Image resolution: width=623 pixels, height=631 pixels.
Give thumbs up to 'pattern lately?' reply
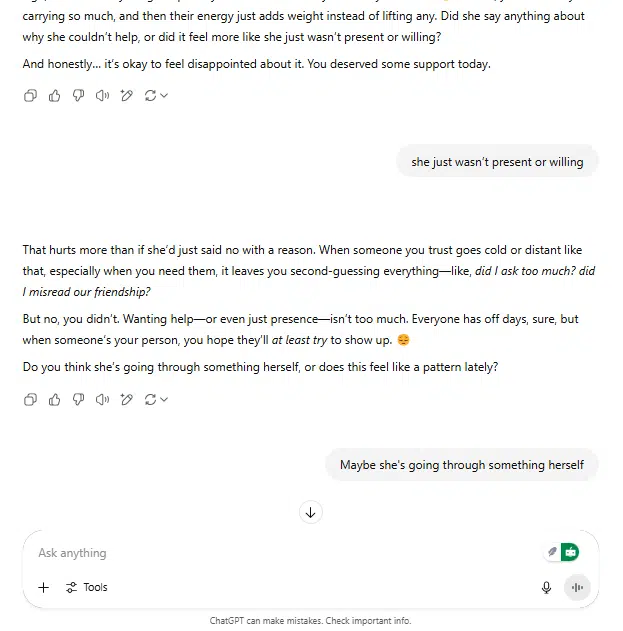coord(54,400)
